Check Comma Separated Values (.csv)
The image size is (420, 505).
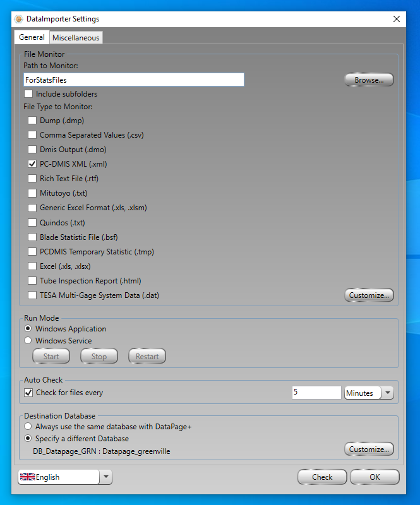(32, 135)
